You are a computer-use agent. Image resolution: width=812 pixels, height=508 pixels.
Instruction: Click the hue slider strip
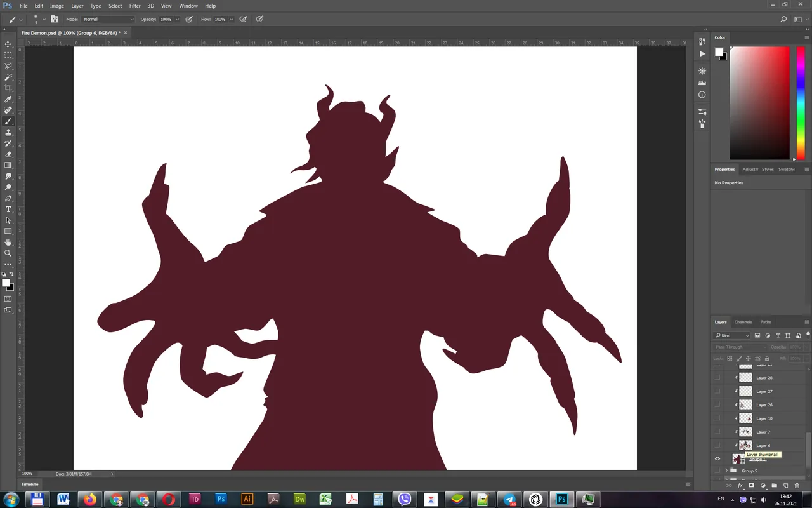(799, 103)
